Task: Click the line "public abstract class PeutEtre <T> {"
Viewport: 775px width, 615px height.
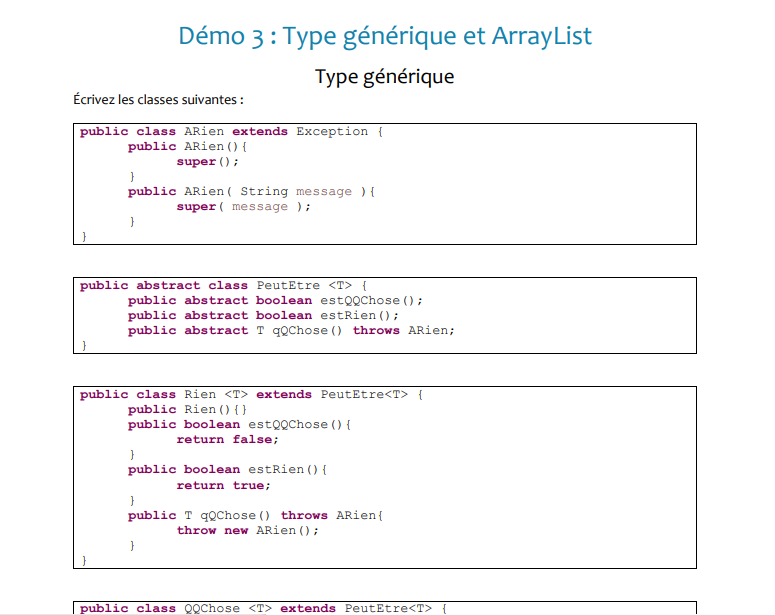Action: click(x=223, y=286)
